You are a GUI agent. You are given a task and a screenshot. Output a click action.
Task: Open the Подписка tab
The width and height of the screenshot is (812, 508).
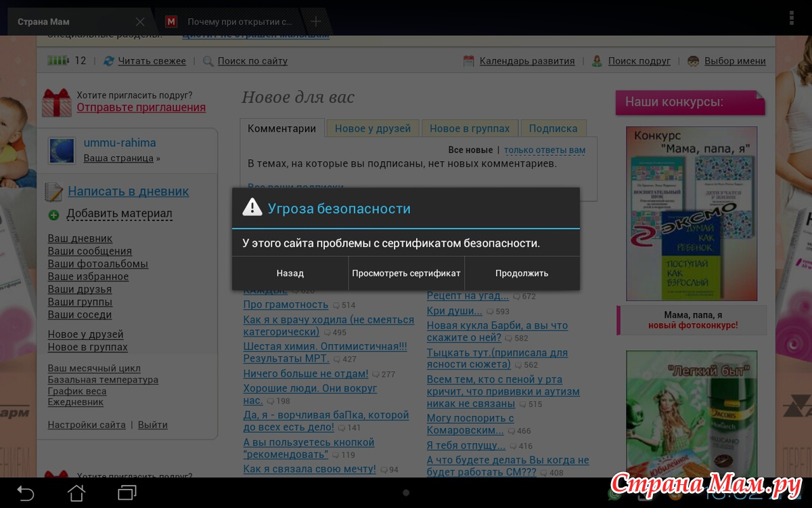click(554, 128)
